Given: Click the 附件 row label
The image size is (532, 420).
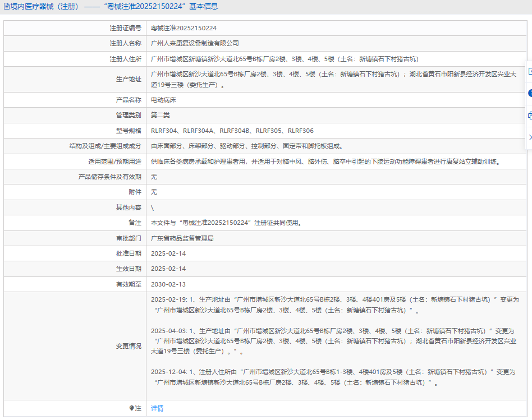Looking at the screenshot, I should coord(135,192).
